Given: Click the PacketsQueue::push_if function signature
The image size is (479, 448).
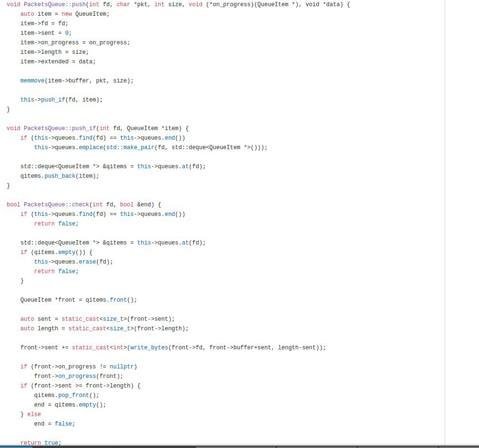Looking at the screenshot, I should tap(98, 128).
